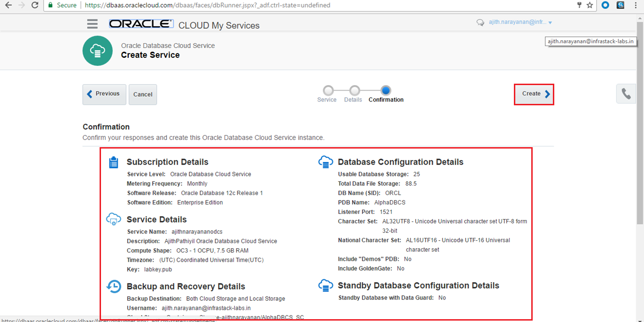This screenshot has width=644, height=322.
Task: Click the Backup and Recovery clock icon
Action: pos(114,286)
